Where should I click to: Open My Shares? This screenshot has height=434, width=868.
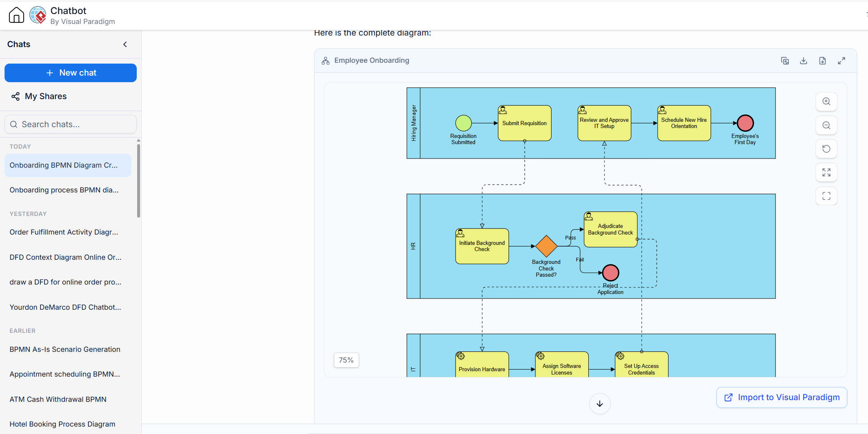click(39, 96)
